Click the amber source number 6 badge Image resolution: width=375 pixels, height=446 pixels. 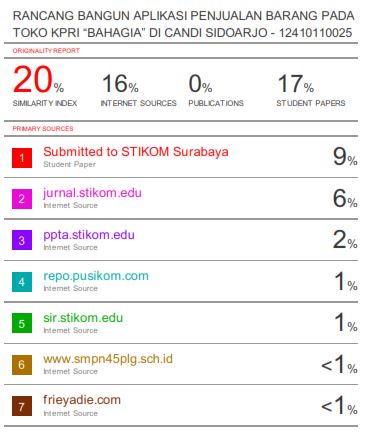[22, 365]
